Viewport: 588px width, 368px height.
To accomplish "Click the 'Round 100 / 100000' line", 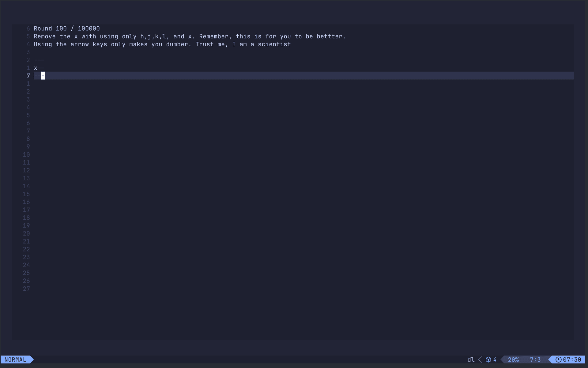I will [x=67, y=29].
